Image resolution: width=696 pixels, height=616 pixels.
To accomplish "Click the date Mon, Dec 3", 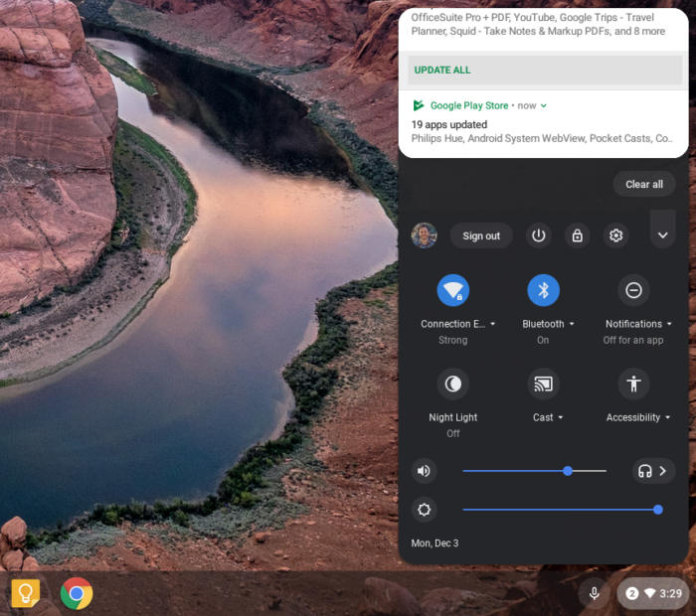I will pyautogui.click(x=435, y=543).
